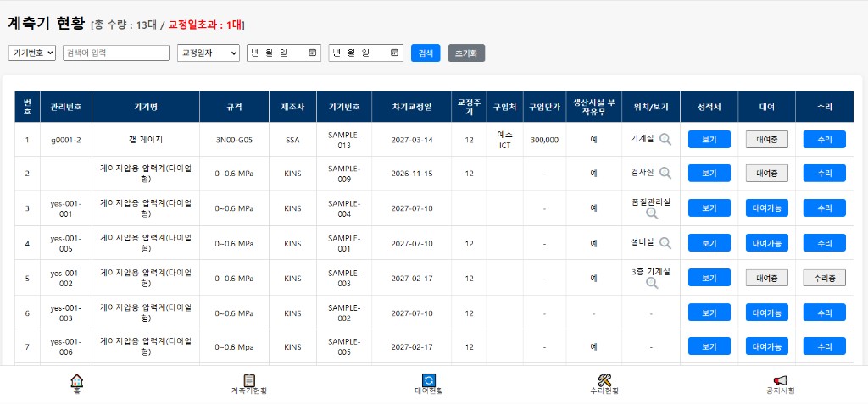View certificate 보기 for SAMPLE-004 row
This screenshot has width=868, height=404.
tap(709, 208)
